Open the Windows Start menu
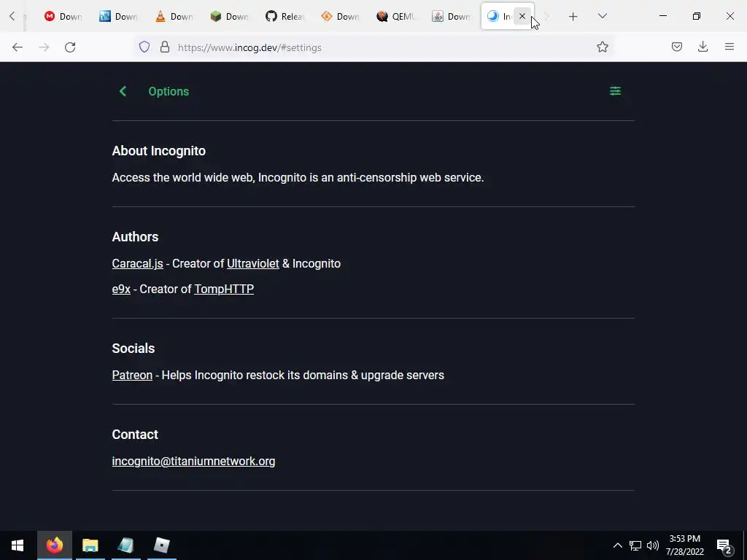The width and height of the screenshot is (747, 560). point(18,545)
